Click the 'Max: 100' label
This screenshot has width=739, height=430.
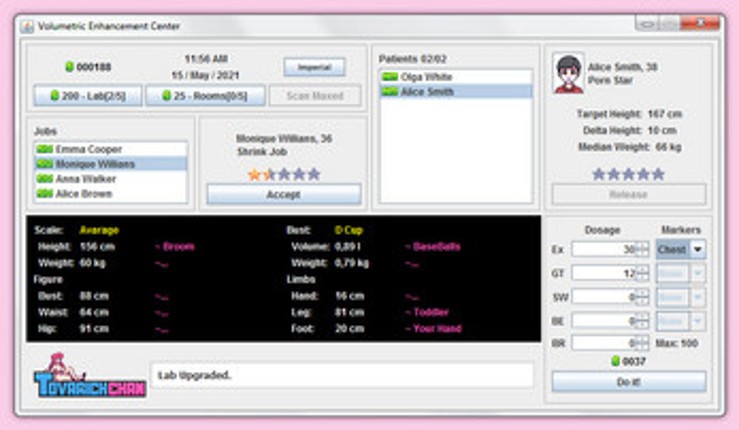[677, 343]
